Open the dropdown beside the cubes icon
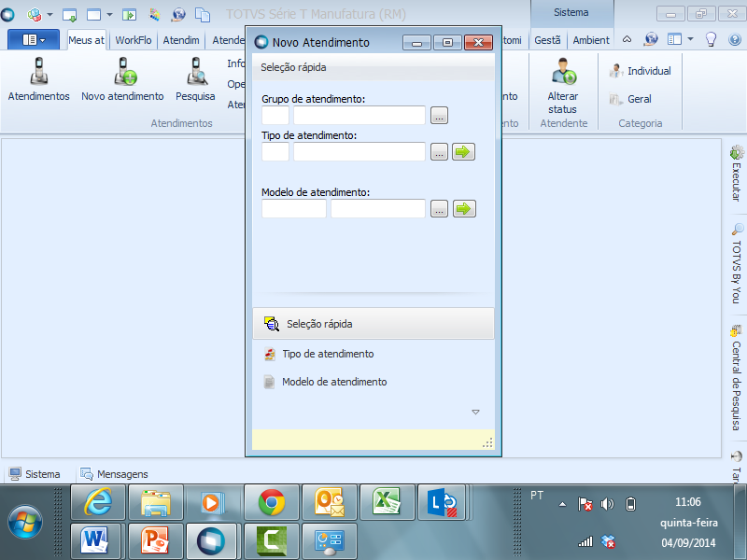The width and height of the screenshot is (747, 560). pyautogui.click(x=49, y=15)
